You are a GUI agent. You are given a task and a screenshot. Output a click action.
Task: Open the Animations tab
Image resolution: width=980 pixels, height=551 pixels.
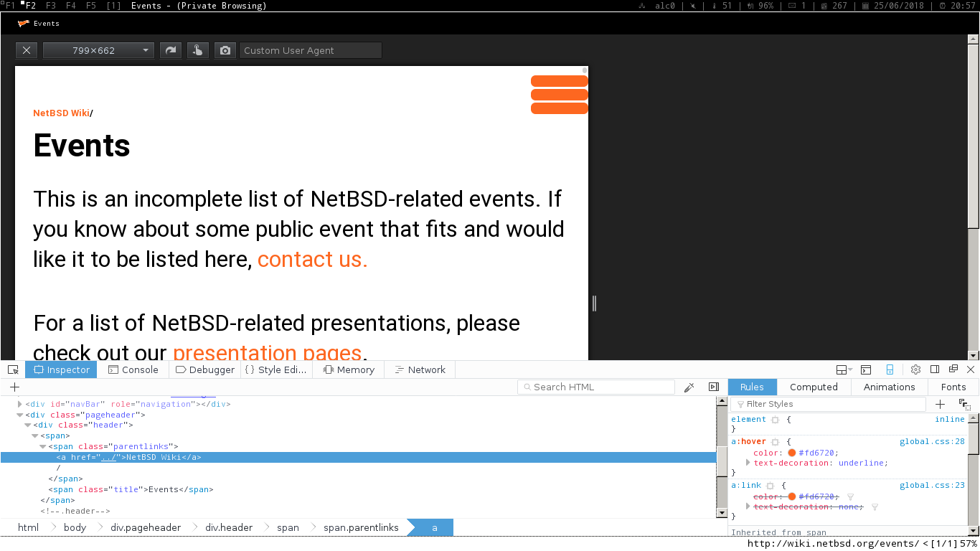click(890, 387)
